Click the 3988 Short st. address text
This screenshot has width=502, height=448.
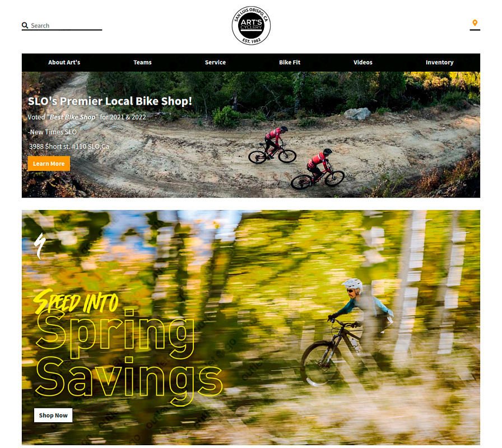coord(69,147)
